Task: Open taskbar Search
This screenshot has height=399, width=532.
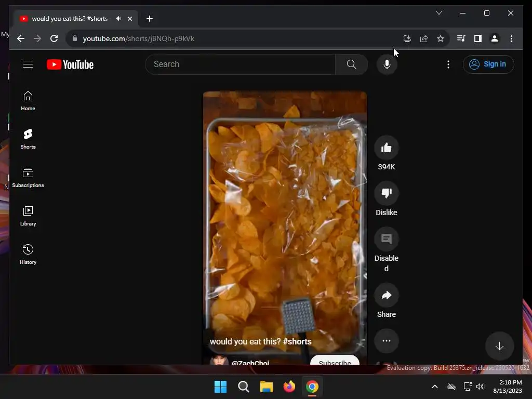Action: [x=243, y=387]
